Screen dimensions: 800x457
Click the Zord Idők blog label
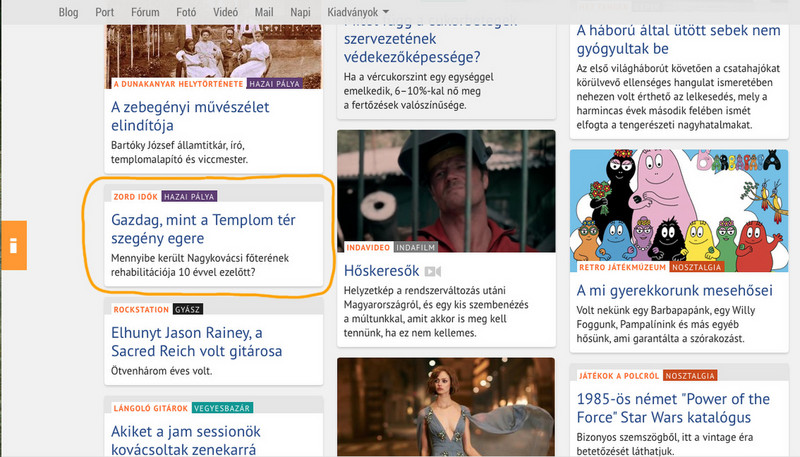136,196
